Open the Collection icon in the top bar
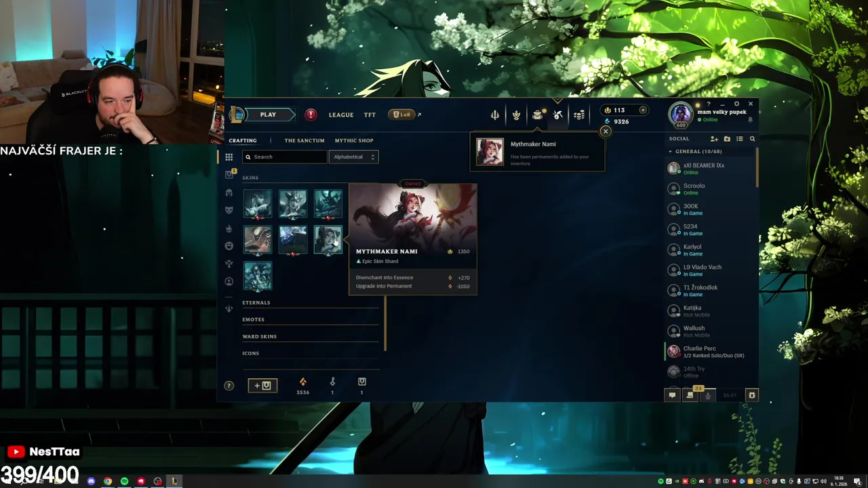868x488 pixels. point(516,115)
